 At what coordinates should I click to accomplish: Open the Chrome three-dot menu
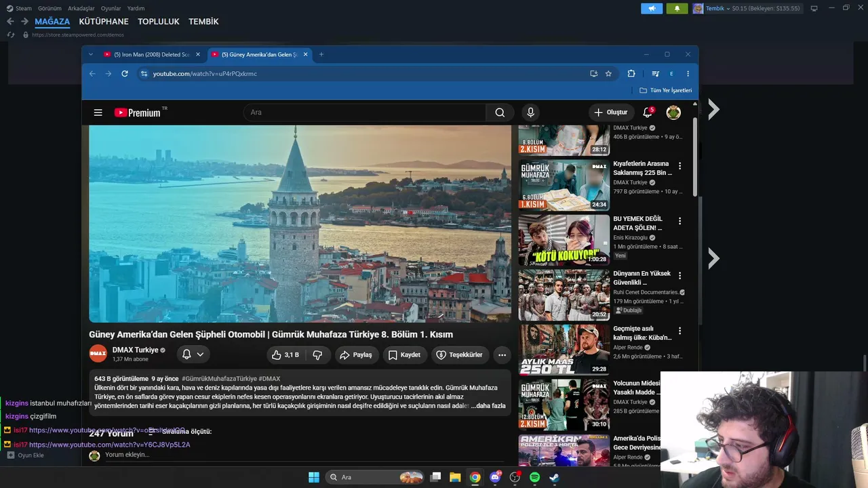pos(688,74)
